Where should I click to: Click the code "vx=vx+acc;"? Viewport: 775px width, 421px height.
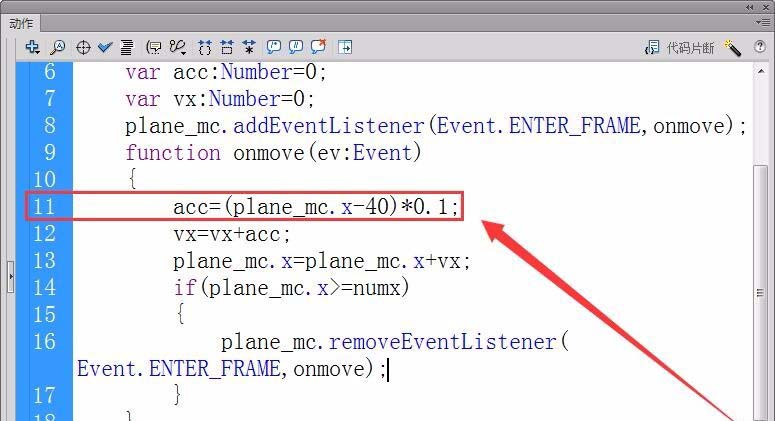[231, 234]
